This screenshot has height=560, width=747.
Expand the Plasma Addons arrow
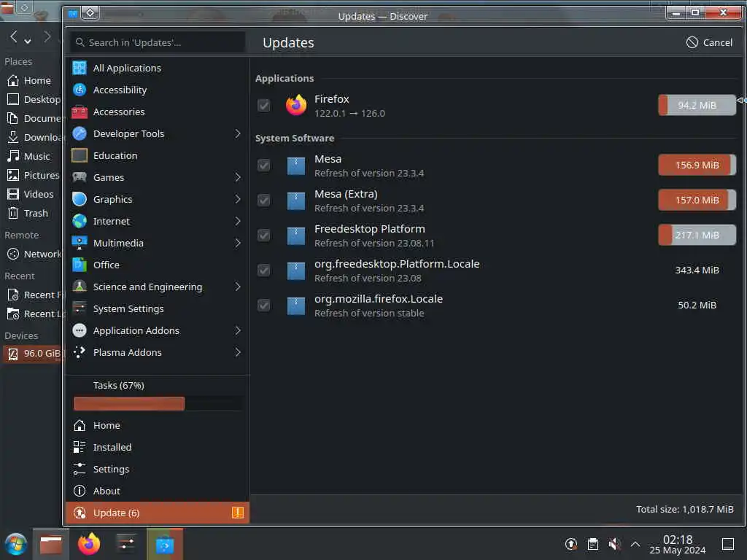[x=238, y=352]
